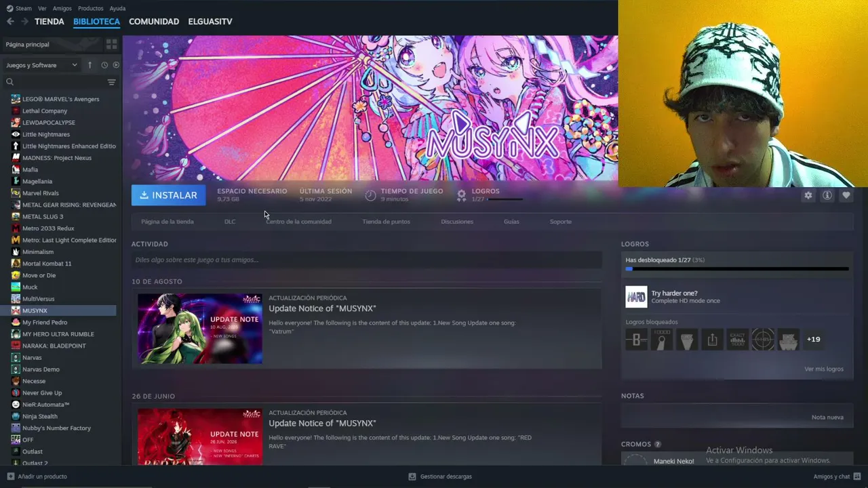Click the NieR:Automata game icon

coord(16,405)
